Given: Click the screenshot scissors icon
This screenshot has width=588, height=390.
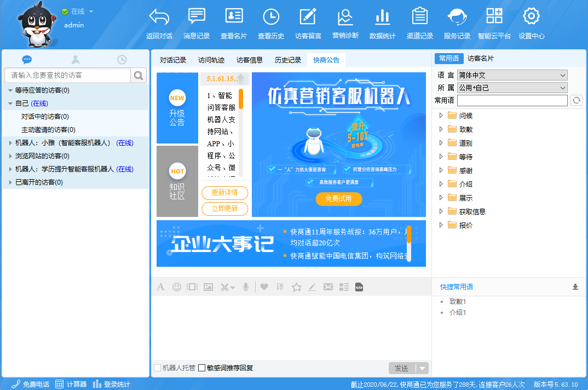Looking at the screenshot, I should coord(225,286).
